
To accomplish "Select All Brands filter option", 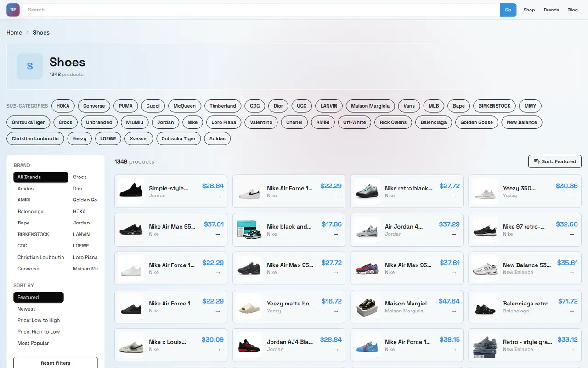I will (41, 177).
